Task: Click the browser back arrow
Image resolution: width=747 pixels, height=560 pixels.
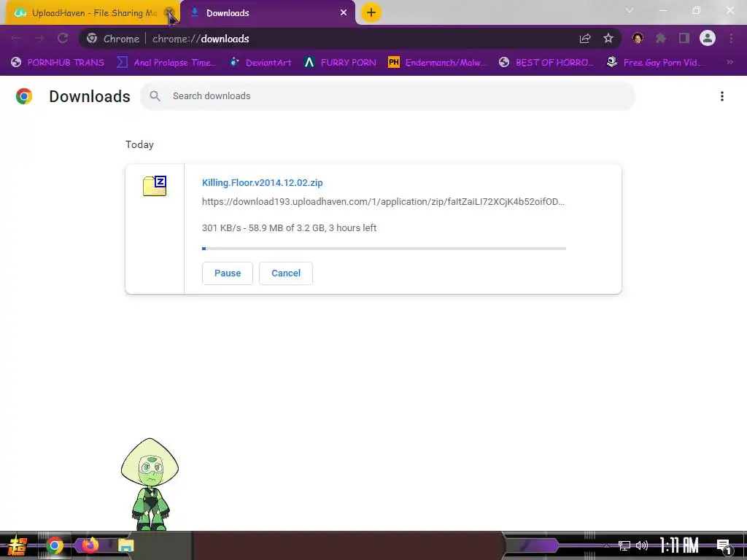Action: pos(16,39)
